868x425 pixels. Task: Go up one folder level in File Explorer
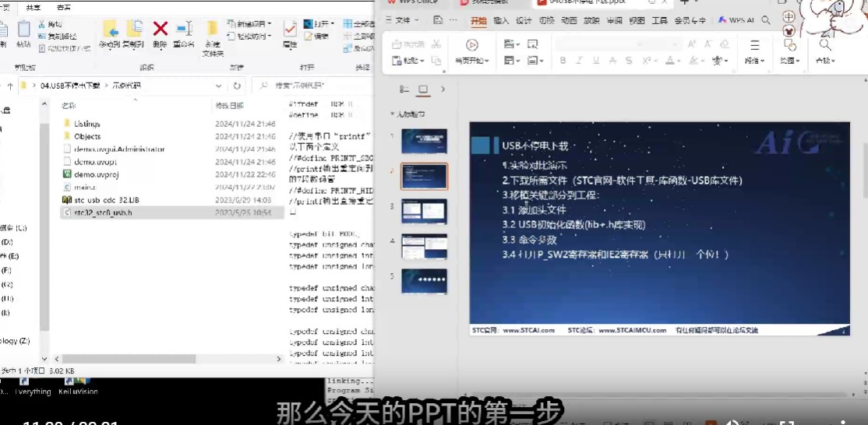(x=10, y=86)
